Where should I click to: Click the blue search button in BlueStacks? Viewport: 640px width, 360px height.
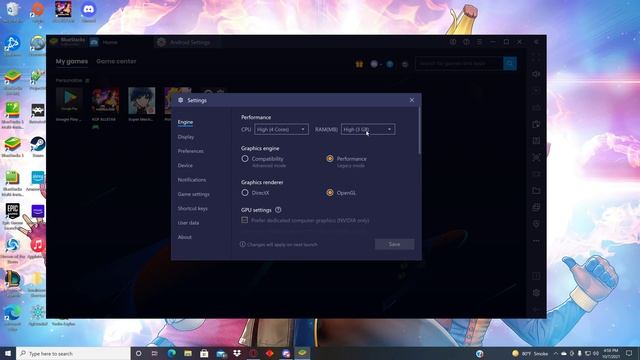[510, 64]
